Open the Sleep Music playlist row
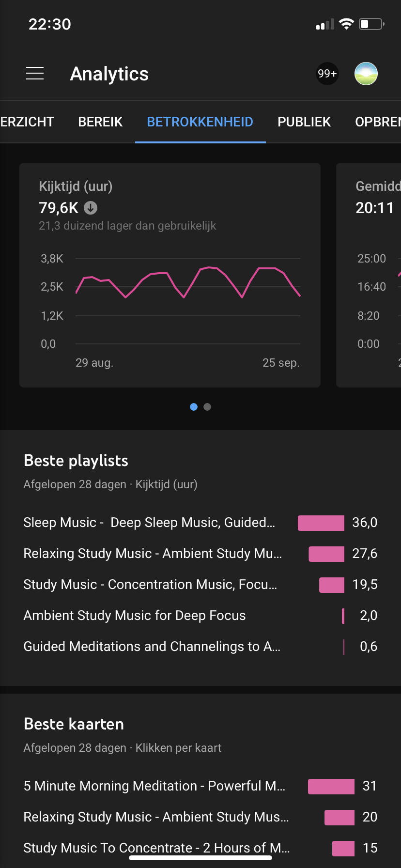The width and height of the screenshot is (401, 868). coord(149,522)
